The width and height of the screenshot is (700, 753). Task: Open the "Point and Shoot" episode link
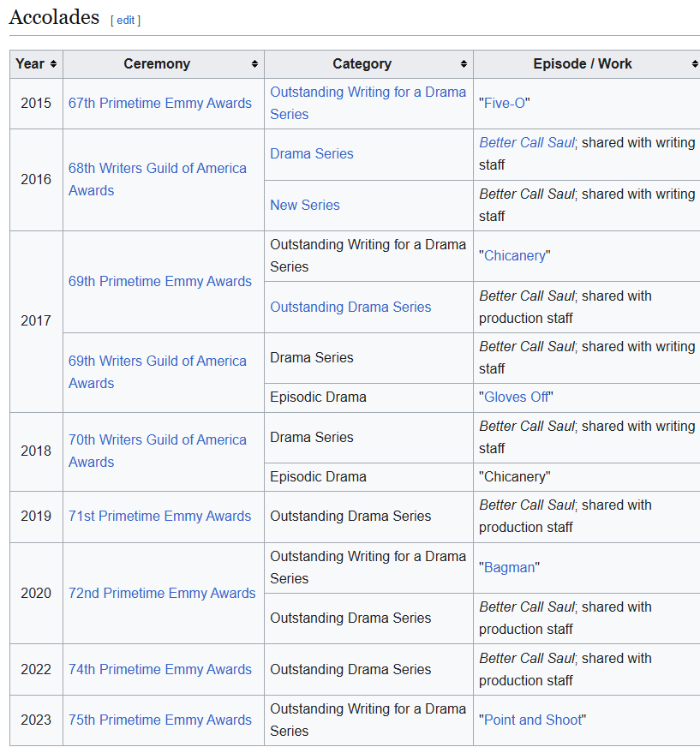[533, 720]
